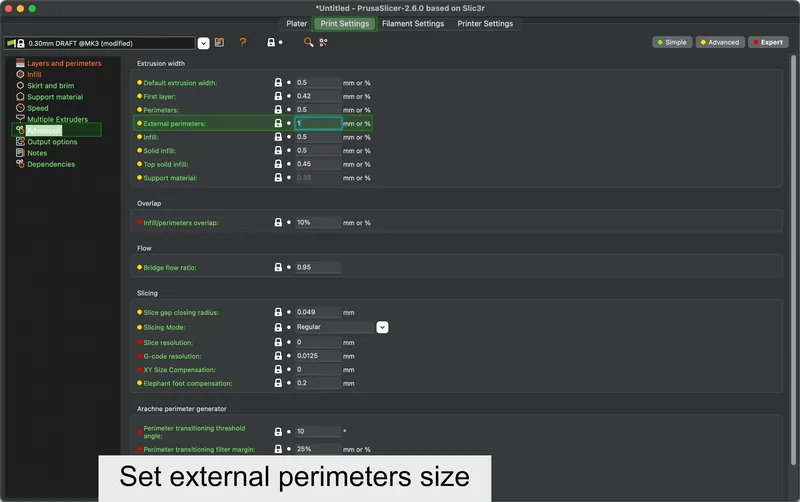Image resolution: width=800 pixels, height=502 pixels.
Task: Open the orange question mark help icon
Action: click(243, 42)
